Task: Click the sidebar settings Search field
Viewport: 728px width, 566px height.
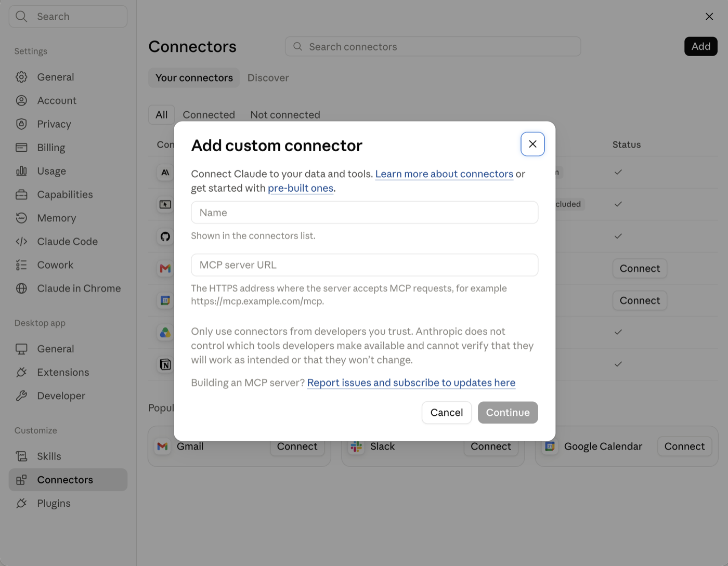Action: tap(68, 17)
